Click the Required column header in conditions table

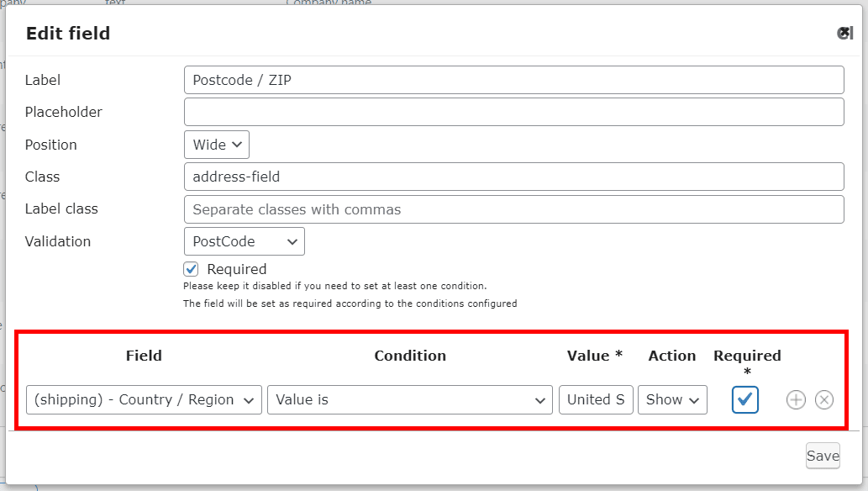747,356
